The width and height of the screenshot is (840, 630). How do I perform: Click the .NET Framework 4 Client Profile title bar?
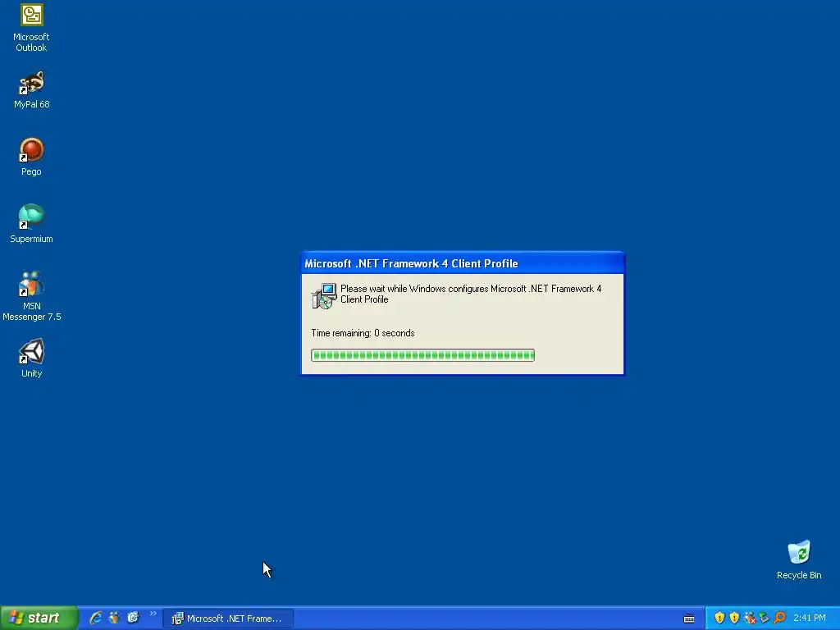(x=463, y=263)
